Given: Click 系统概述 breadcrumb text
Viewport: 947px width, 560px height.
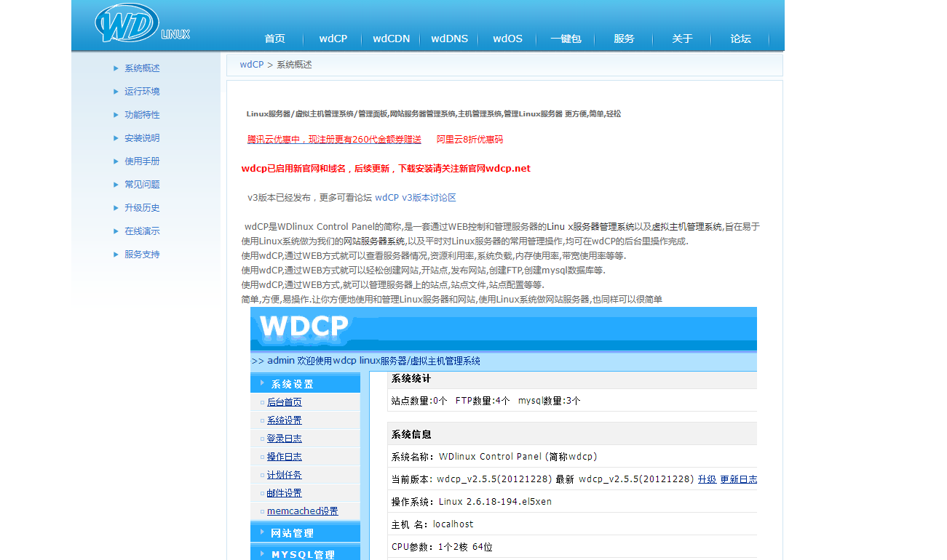Looking at the screenshot, I should [294, 65].
